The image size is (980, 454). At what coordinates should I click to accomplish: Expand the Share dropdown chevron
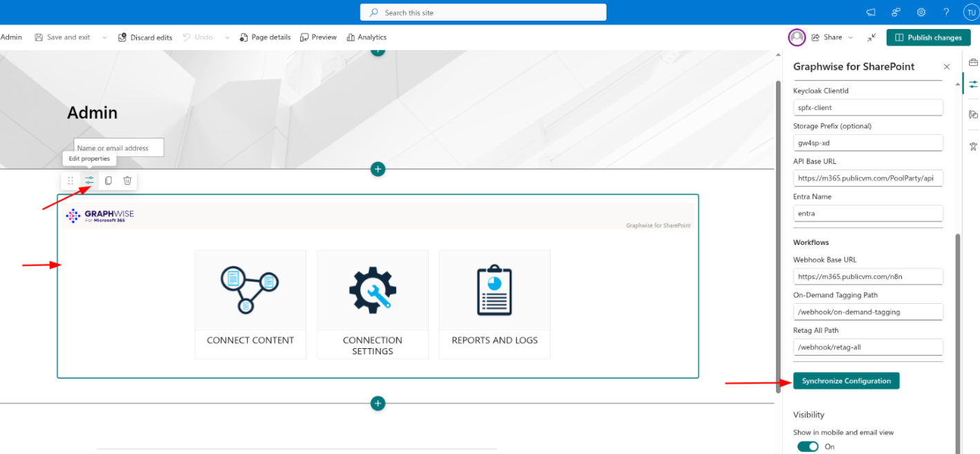point(851,37)
